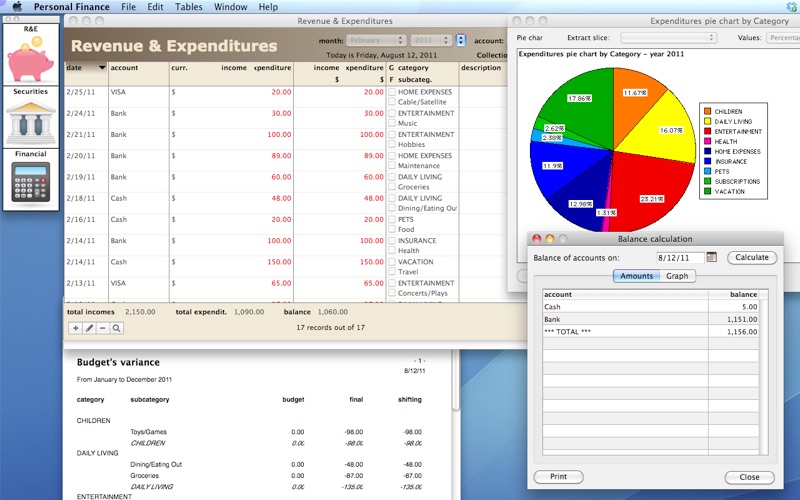
Task: Toggle checkbox beside VACATION category
Action: pyautogui.click(x=392, y=261)
